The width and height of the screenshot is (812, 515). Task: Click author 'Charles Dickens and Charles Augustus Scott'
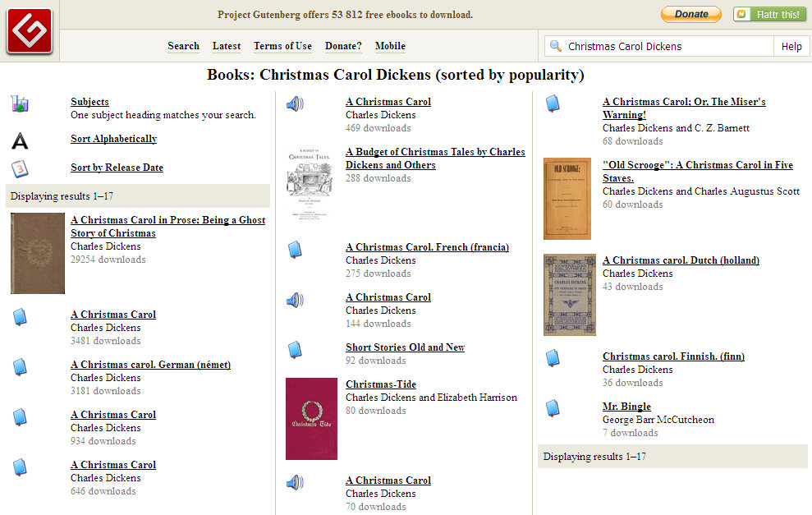[700, 191]
